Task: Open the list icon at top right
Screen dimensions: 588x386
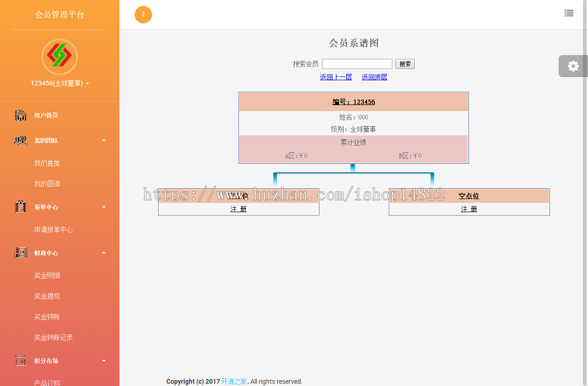Action: tap(568, 13)
